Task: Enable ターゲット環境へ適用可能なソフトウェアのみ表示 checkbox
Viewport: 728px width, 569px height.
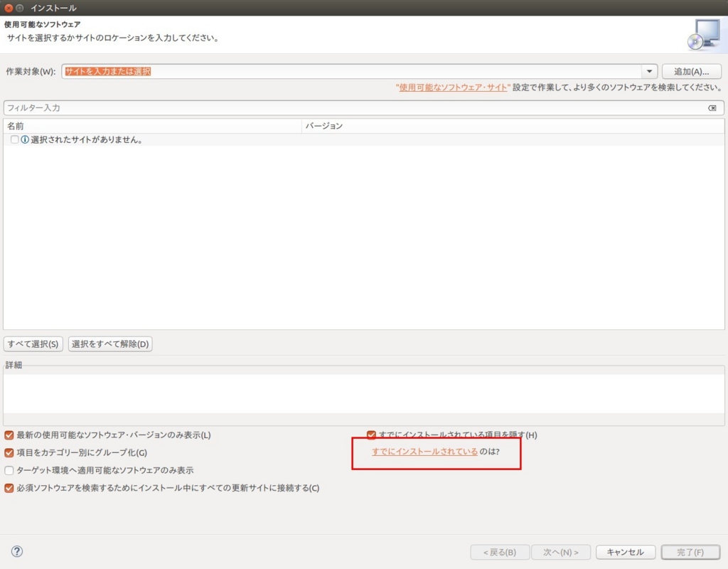Action: point(9,470)
